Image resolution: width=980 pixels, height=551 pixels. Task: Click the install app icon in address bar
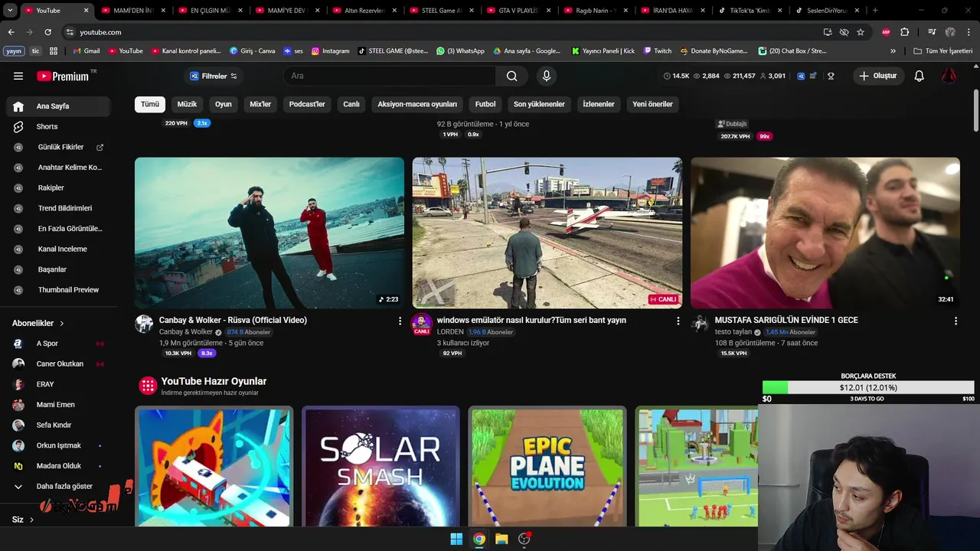point(828,32)
